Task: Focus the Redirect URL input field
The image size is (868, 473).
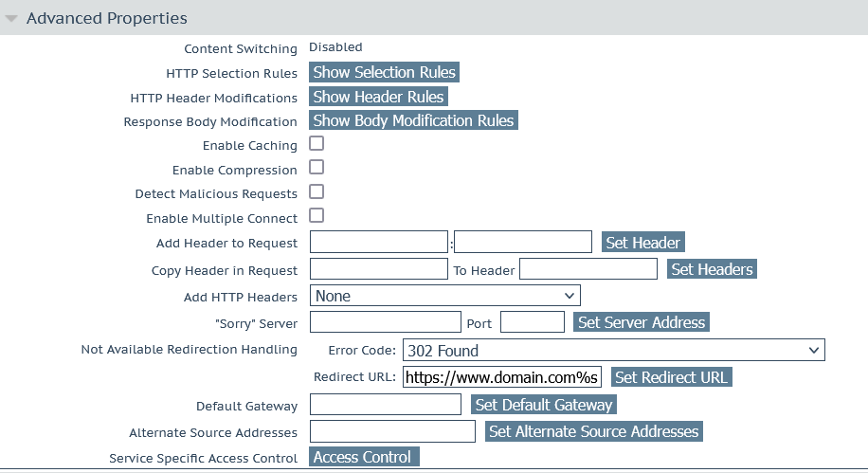Action: [502, 377]
